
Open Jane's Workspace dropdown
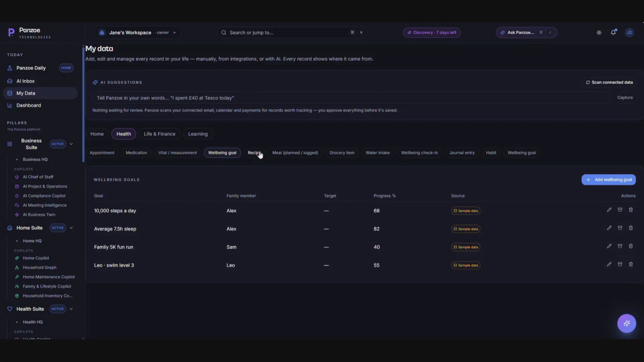coord(137,33)
